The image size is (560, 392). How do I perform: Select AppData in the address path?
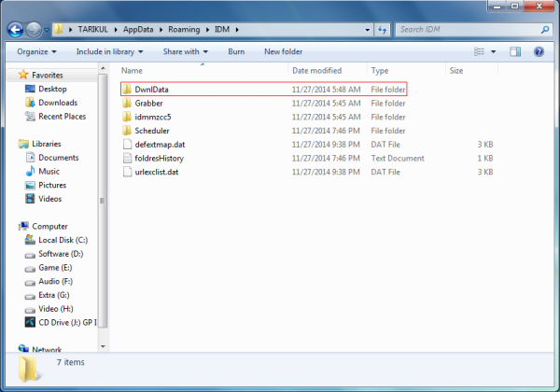coord(138,29)
